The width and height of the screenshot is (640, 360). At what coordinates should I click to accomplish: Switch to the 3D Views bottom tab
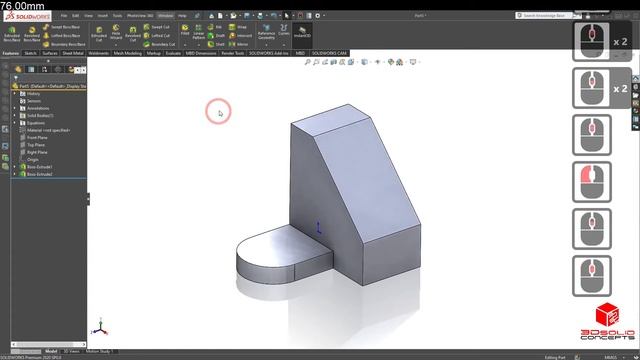click(x=71, y=351)
